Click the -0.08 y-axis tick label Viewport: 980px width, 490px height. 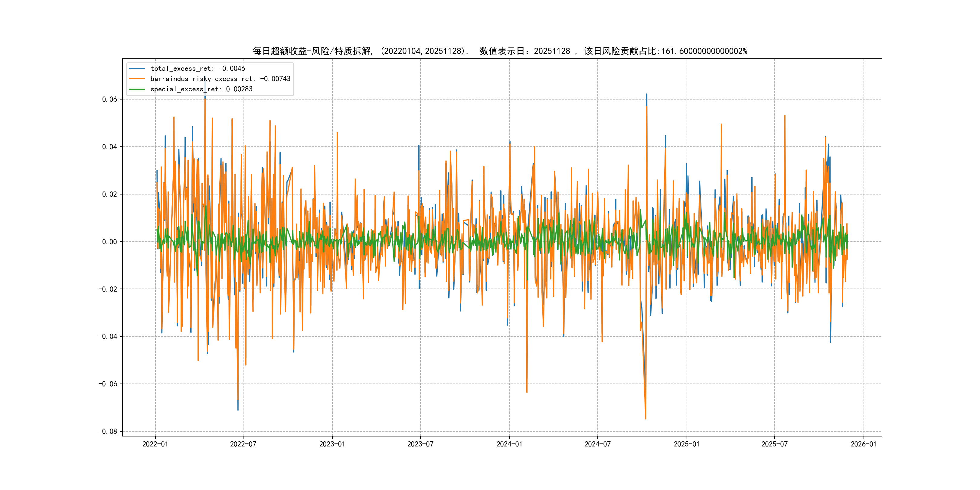coord(108,431)
